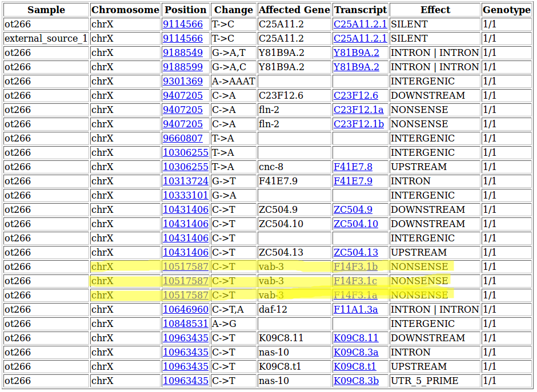Click the Chromosome column header

[x=125, y=10]
